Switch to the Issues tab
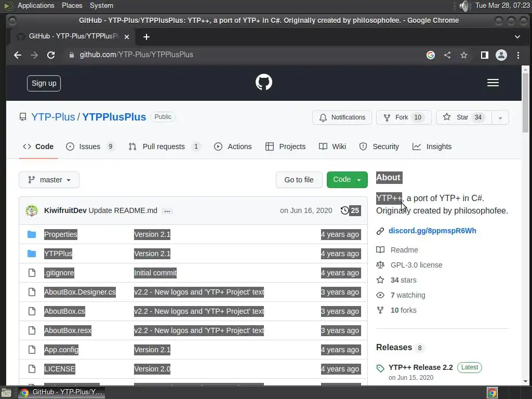532x399 pixels. pos(90,147)
